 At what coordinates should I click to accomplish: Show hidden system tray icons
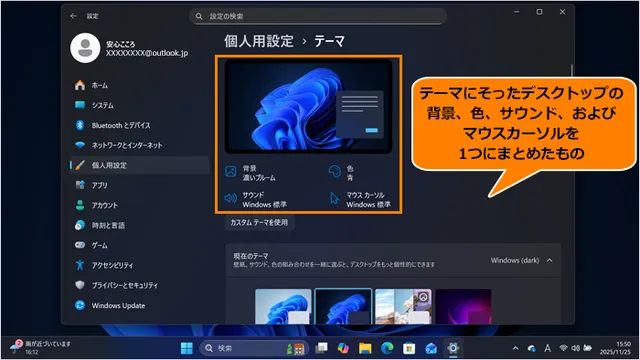(516, 348)
